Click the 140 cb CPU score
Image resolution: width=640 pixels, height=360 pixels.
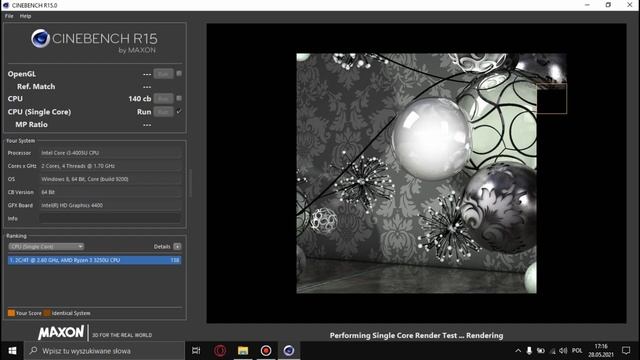coord(140,99)
